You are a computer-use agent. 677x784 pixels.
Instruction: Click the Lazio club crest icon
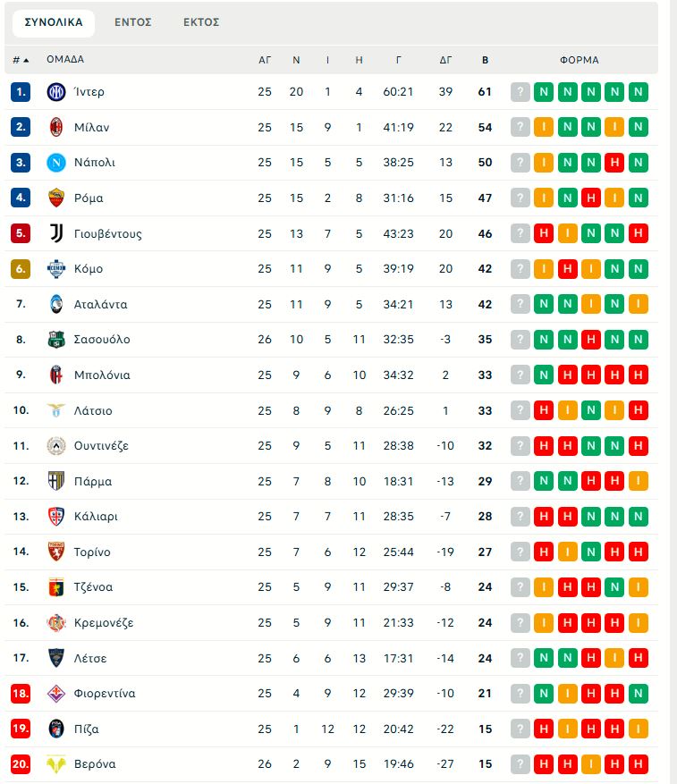point(56,410)
